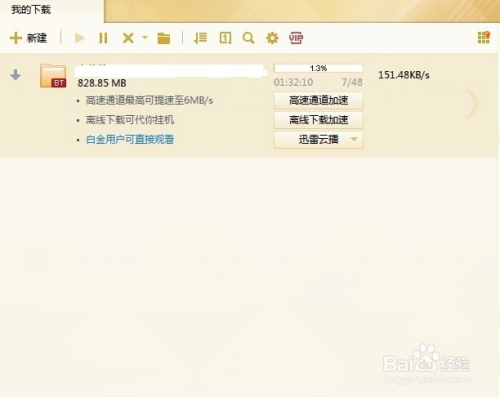Viewport: 500px width, 397px height.
Task: Delete the task with the X icon
Action: (x=128, y=38)
